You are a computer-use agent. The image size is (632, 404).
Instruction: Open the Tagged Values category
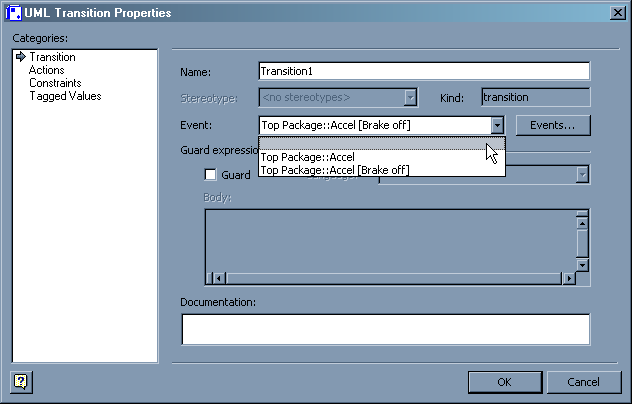(x=65, y=96)
